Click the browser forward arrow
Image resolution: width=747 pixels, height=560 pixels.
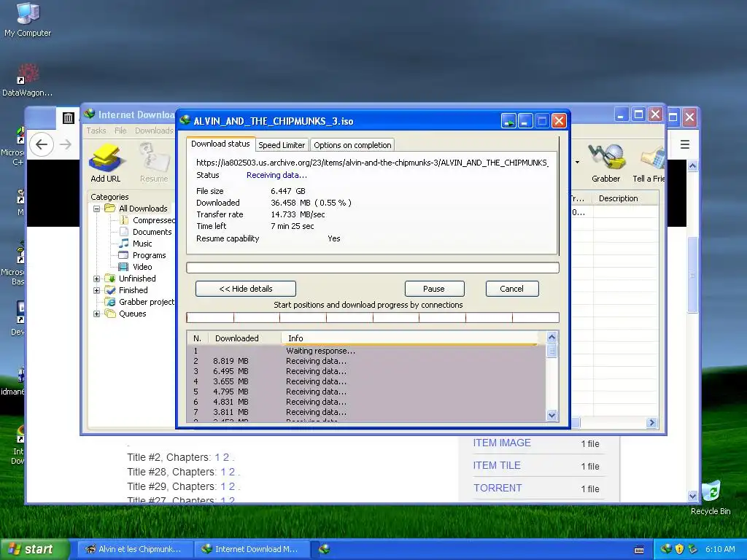pos(66,144)
